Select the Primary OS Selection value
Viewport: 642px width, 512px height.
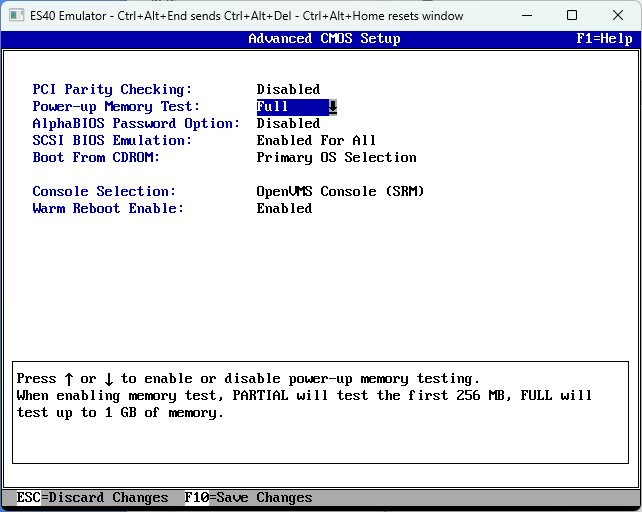336,158
